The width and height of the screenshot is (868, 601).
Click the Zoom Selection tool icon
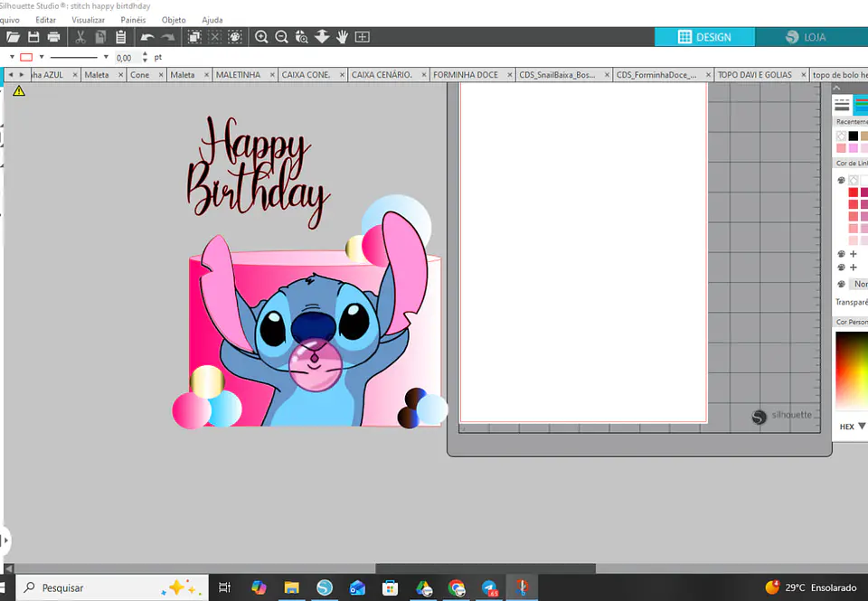coord(302,37)
